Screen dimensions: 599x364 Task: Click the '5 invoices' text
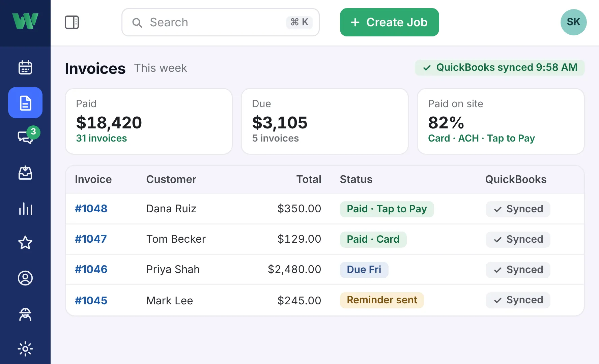click(276, 138)
